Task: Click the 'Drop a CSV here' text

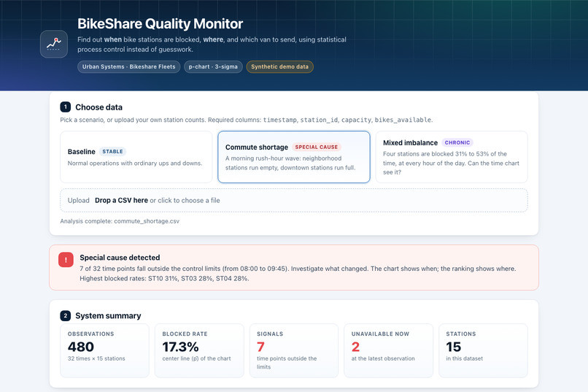Action: pyautogui.click(x=121, y=200)
